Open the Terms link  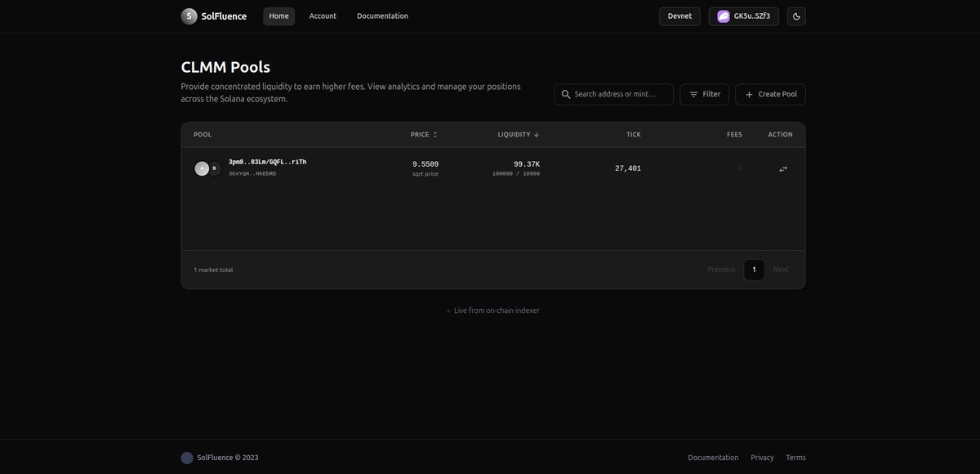(x=795, y=458)
